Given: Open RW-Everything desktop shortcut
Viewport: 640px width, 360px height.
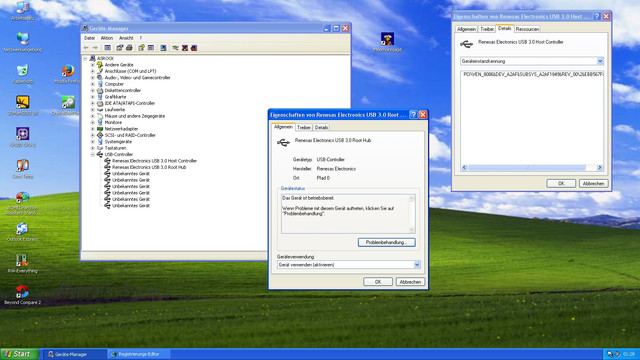Looking at the screenshot, I should click(22, 264).
